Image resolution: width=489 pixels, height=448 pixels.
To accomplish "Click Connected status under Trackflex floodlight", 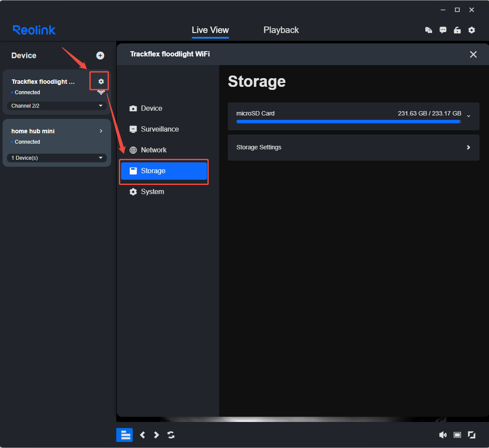I will tap(27, 92).
